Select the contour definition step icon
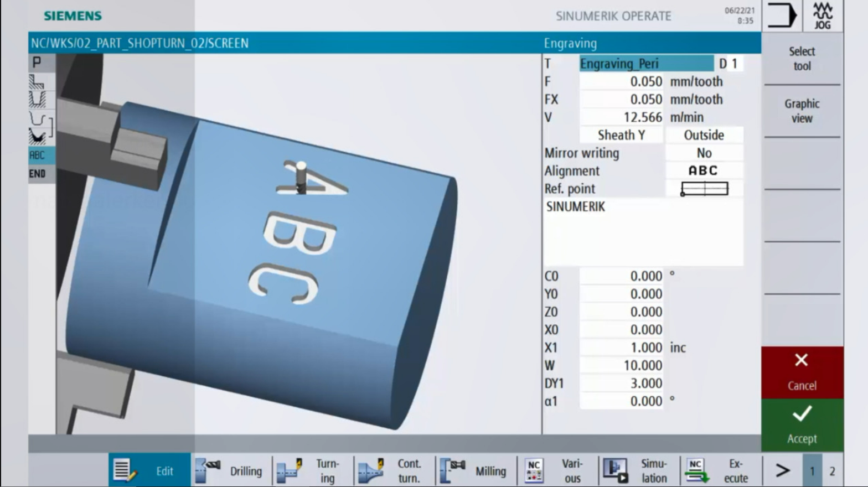 click(x=37, y=118)
